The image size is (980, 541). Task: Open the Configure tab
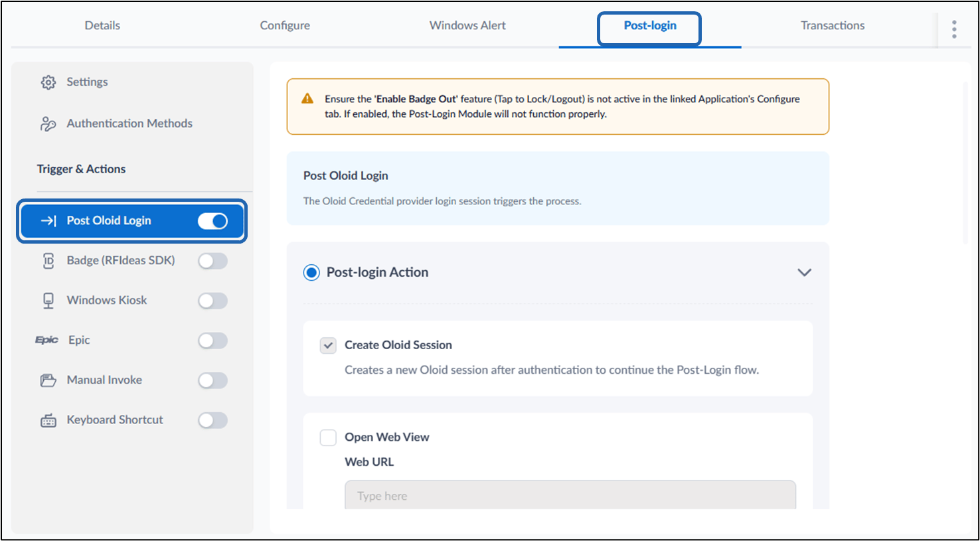click(285, 25)
